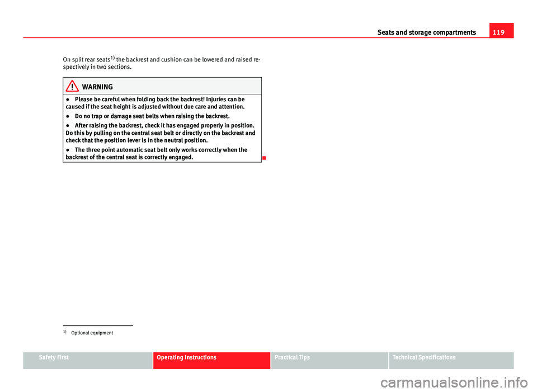Screen dimensions: 537x392
Task: Click the bullet about checking backrest engaged
Action: click(x=161, y=133)
